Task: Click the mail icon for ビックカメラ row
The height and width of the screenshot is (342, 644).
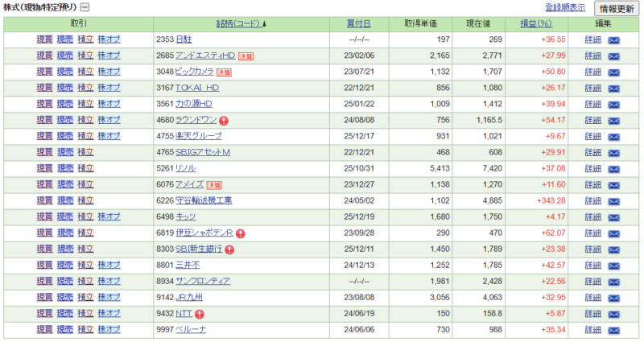Action: coord(613,72)
